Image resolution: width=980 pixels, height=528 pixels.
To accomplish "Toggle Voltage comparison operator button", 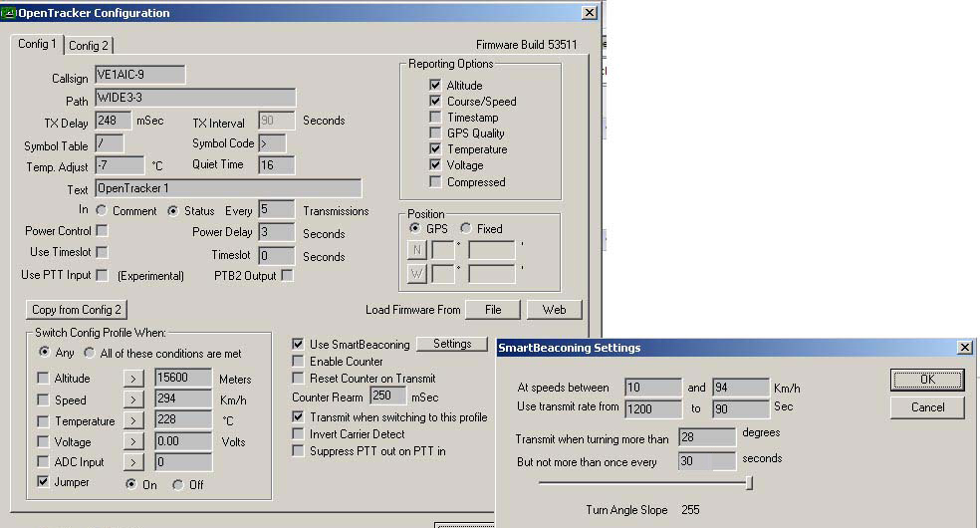I will 133,441.
